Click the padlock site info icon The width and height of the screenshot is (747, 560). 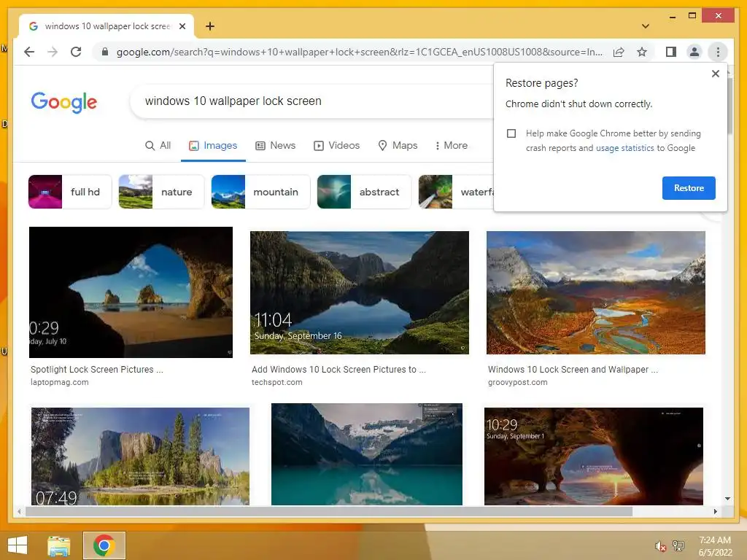coord(105,52)
